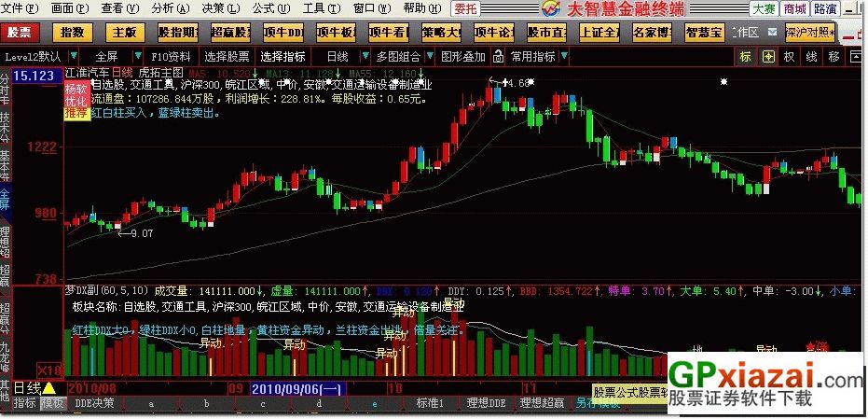Click the 股票 toolbar button
868x419 pixels.
pyautogui.click(x=19, y=33)
